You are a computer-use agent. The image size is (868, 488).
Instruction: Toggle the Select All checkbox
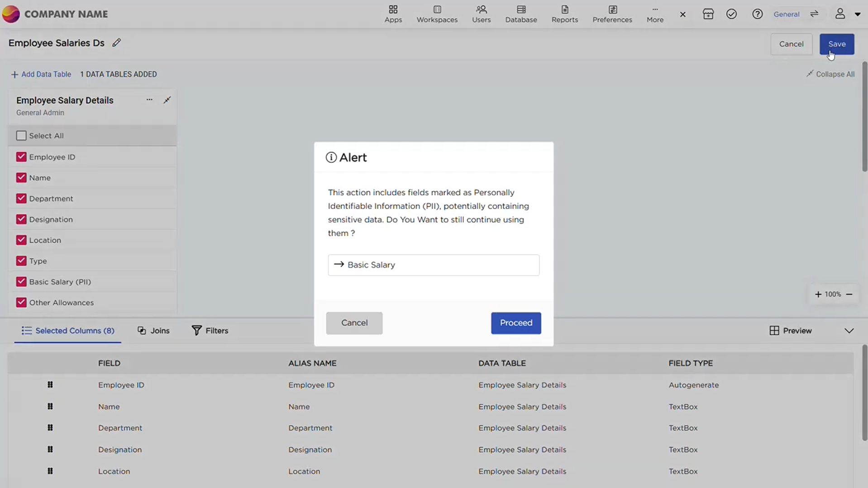21,136
